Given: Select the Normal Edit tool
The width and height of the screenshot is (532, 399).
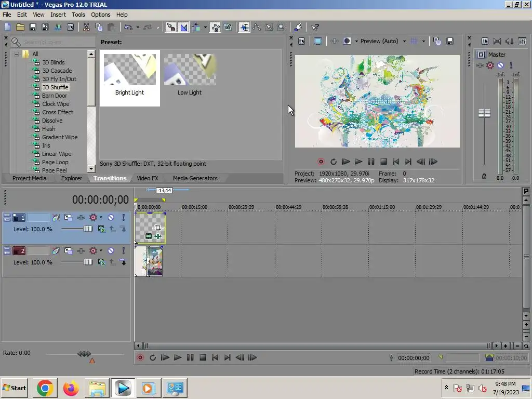Looking at the screenshot, I should click(x=244, y=27).
